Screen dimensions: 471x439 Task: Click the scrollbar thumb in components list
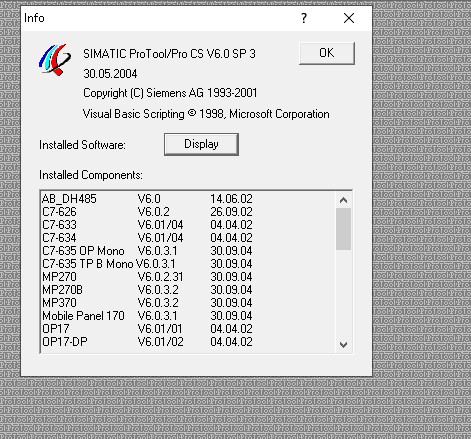(x=343, y=229)
